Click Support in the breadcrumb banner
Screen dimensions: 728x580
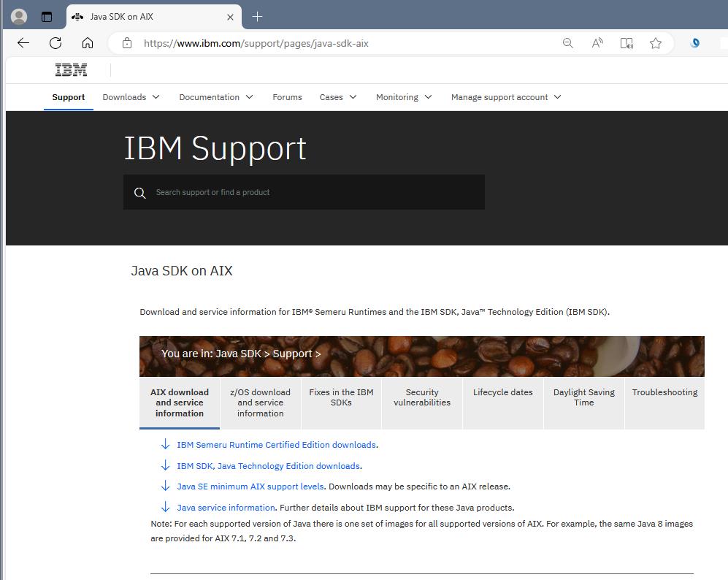point(293,354)
